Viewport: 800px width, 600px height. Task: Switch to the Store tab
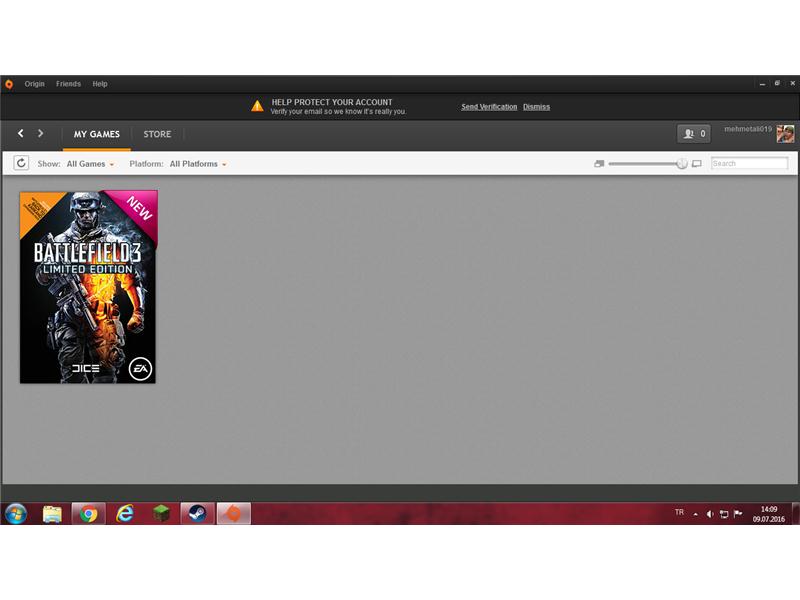pyautogui.click(x=157, y=134)
